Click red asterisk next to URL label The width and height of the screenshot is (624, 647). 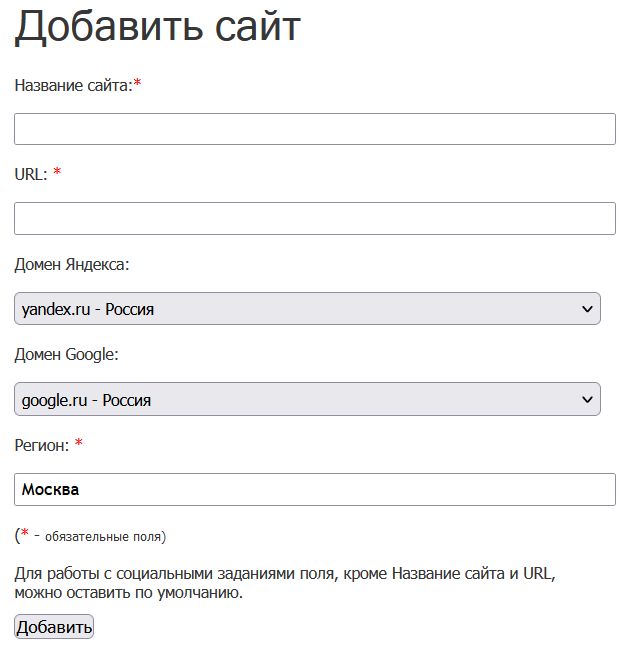click(x=57, y=173)
